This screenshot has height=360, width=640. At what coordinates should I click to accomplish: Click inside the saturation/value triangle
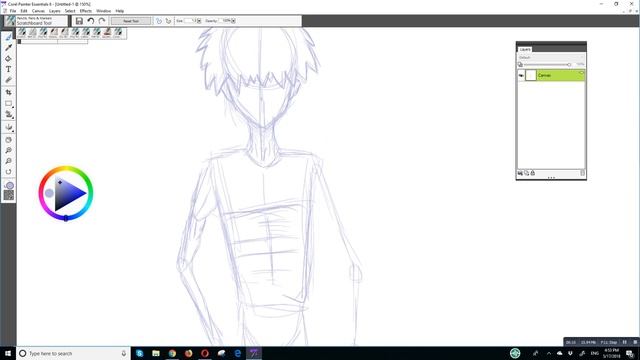click(x=67, y=193)
